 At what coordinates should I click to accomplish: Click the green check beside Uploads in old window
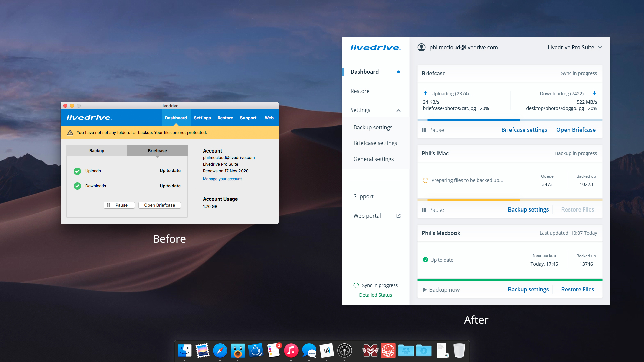77,171
